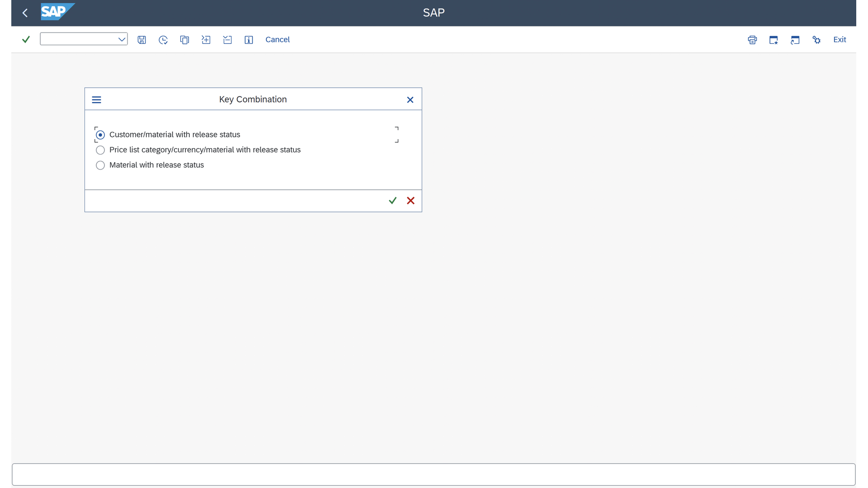
Task: Select Price list category/currency/material with release status
Action: click(100, 150)
